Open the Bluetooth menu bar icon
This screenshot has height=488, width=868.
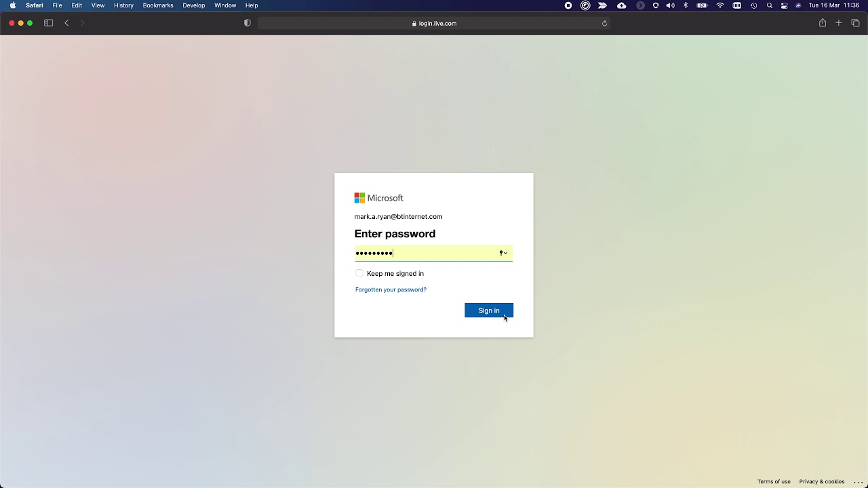pos(686,5)
